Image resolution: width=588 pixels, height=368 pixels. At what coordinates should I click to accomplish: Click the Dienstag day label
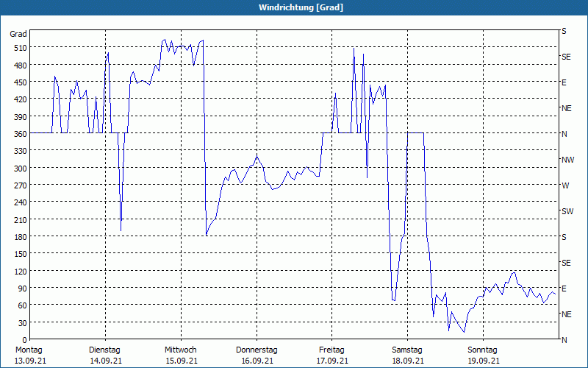[104, 350]
